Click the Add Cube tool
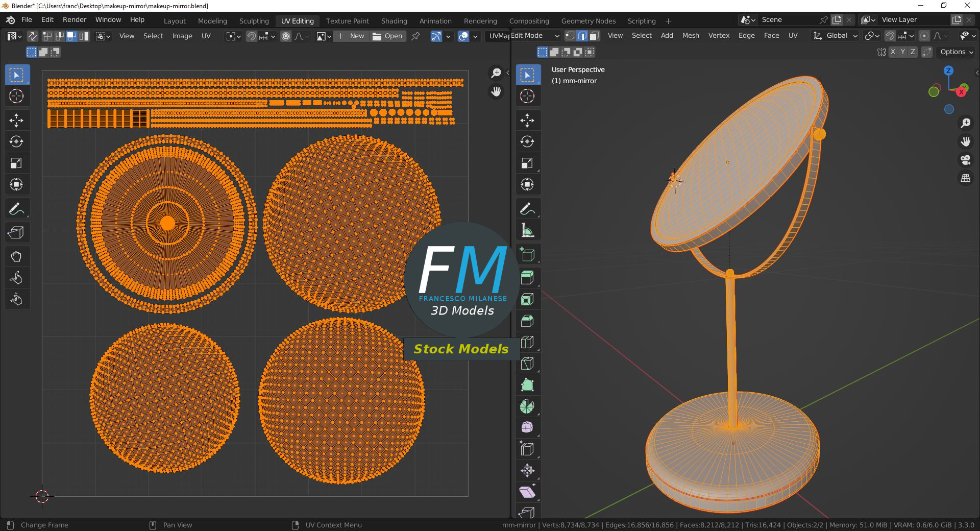The height and width of the screenshot is (531, 980). pos(527,254)
